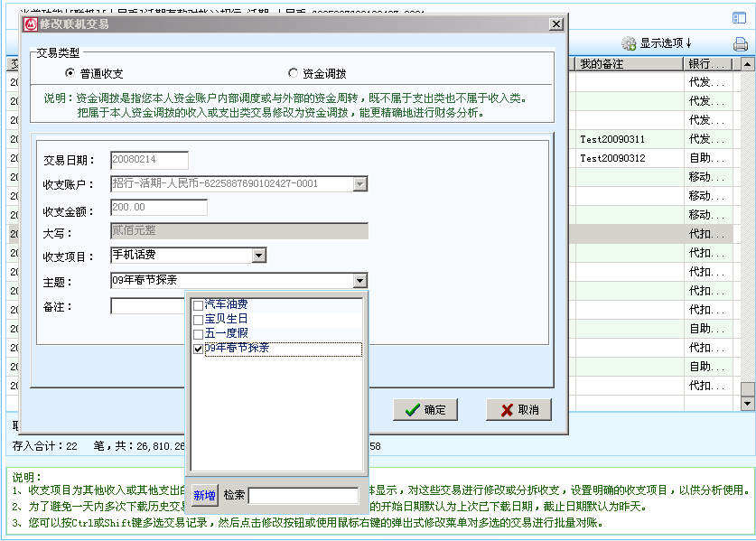Click the 我的备注 column header
The height and width of the screenshot is (541, 756).
click(x=629, y=64)
